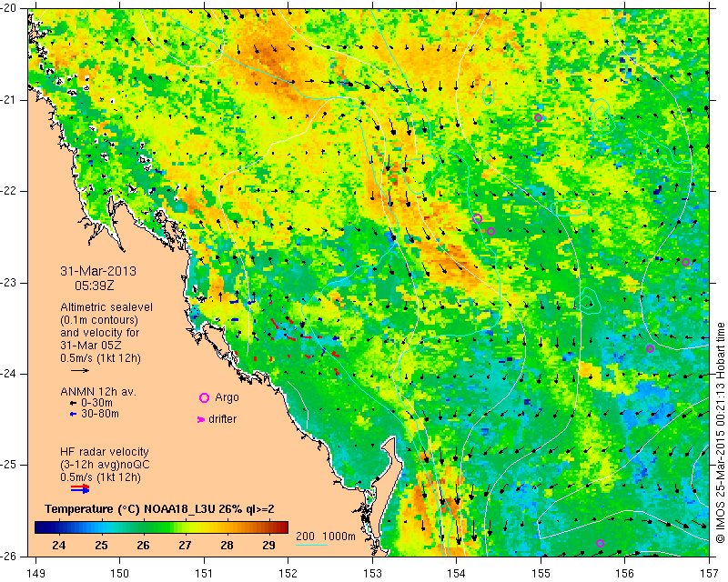Click the magenta drifter symbol in the legend

coord(201,419)
